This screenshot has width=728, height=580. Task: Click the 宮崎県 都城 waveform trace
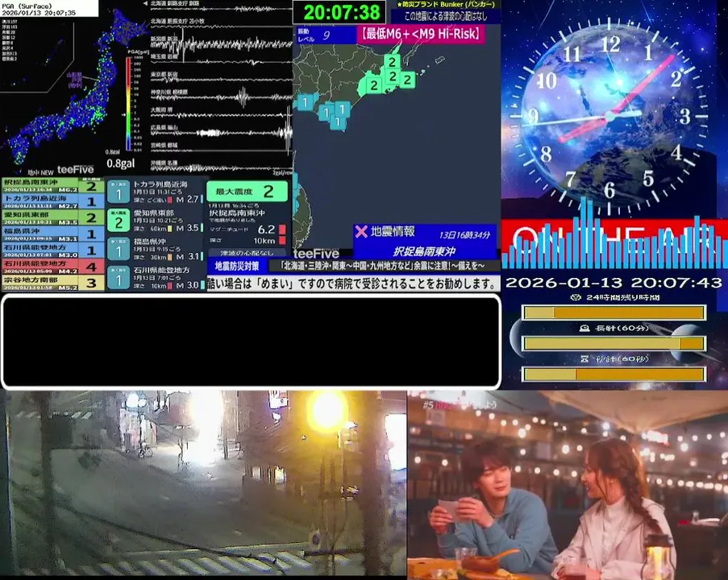pyautogui.click(x=221, y=149)
